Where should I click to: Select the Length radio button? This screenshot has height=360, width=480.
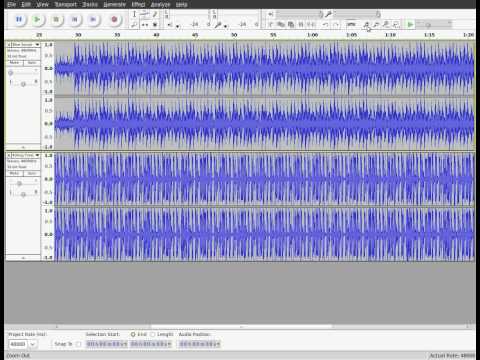[x=153, y=334]
